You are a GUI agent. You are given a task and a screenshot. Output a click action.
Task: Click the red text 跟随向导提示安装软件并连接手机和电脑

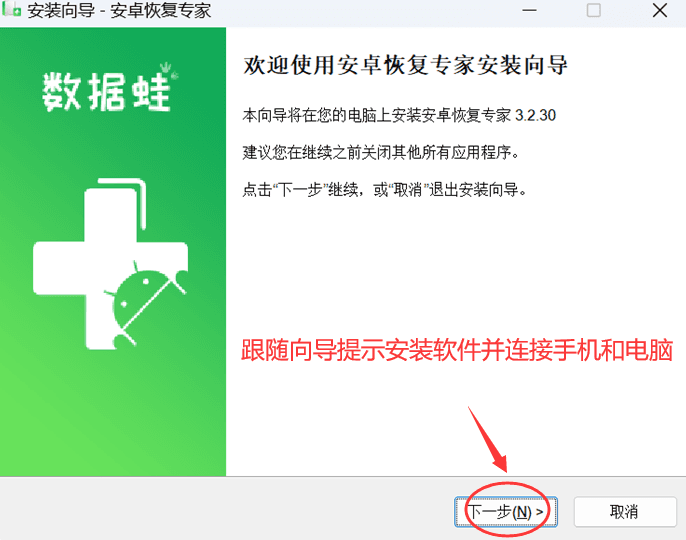coord(457,350)
